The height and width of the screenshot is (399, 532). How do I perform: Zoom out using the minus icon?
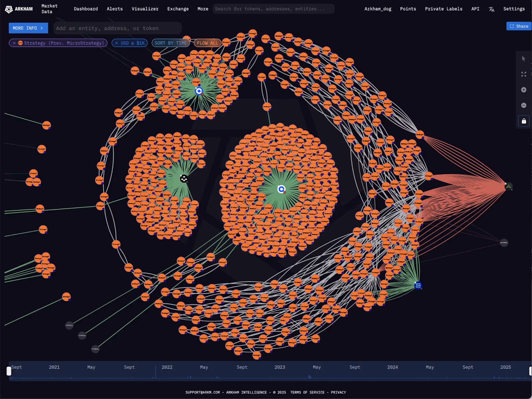(x=523, y=105)
